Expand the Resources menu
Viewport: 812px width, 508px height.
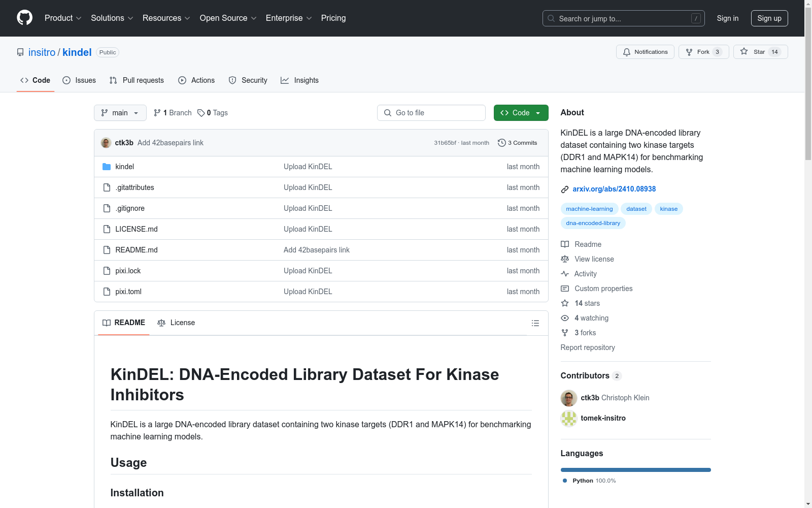click(166, 18)
